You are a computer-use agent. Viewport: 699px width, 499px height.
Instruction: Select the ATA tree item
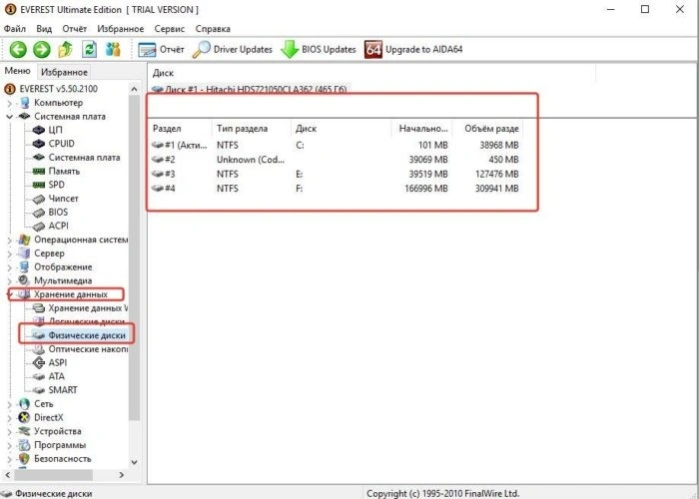(56, 376)
